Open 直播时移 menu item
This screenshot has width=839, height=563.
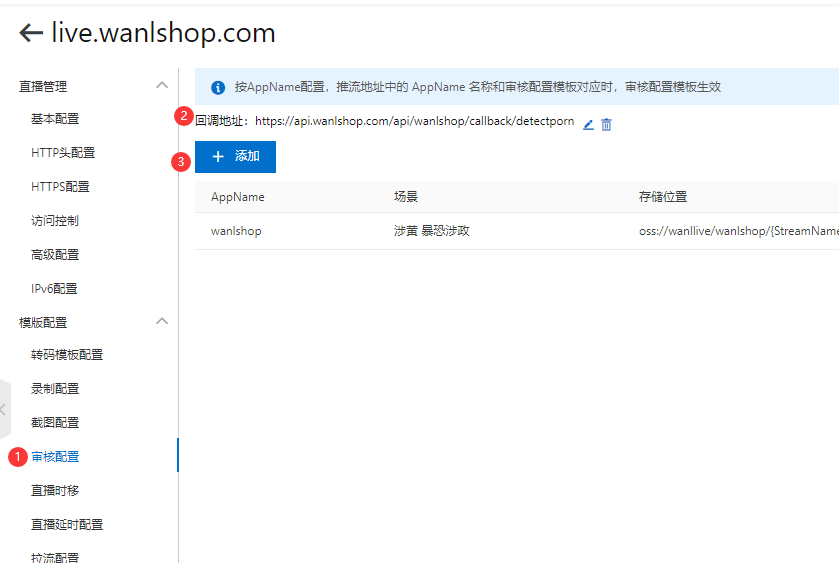55,491
